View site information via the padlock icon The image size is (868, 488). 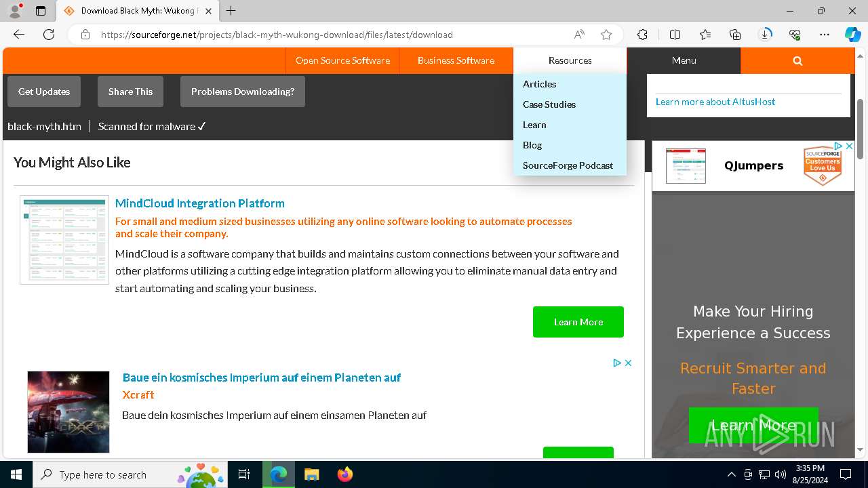(85, 35)
